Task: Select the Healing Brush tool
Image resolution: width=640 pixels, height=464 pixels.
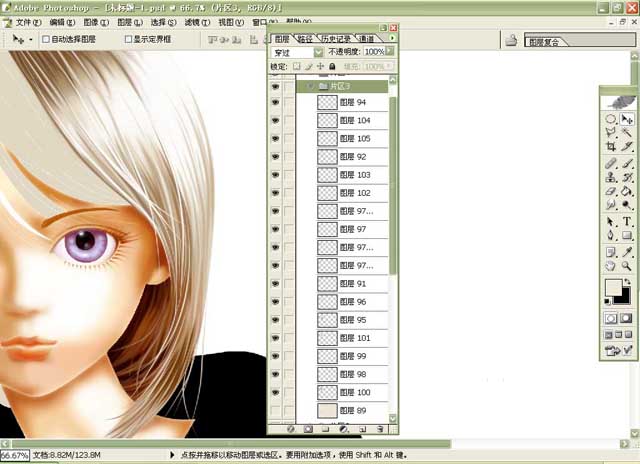Action: tap(611, 163)
